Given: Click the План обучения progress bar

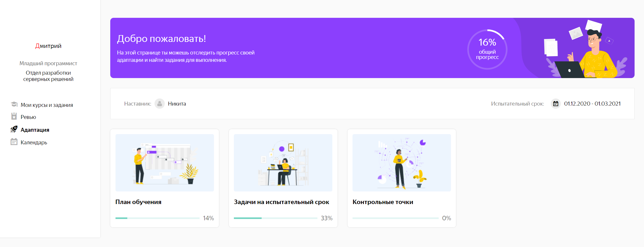Looking at the screenshot, I should point(157,218).
